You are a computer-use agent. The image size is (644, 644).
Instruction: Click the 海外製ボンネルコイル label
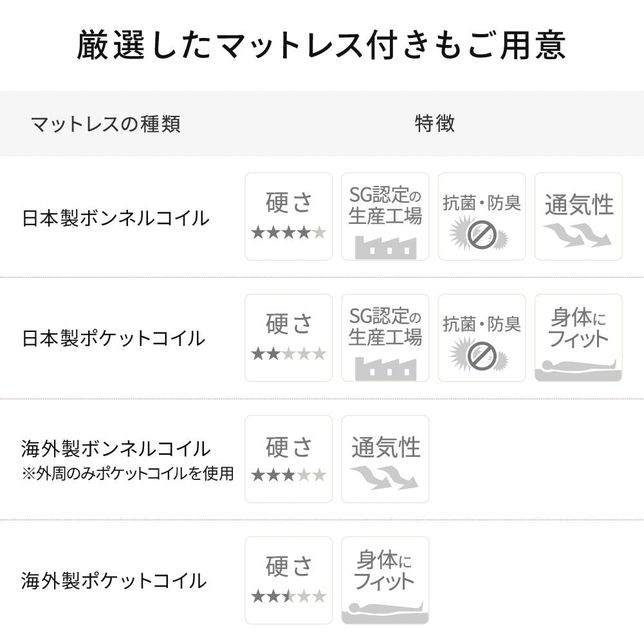pos(116,448)
